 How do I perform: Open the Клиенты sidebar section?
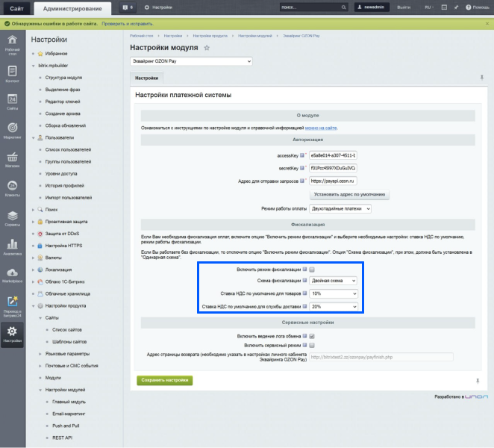point(12,188)
